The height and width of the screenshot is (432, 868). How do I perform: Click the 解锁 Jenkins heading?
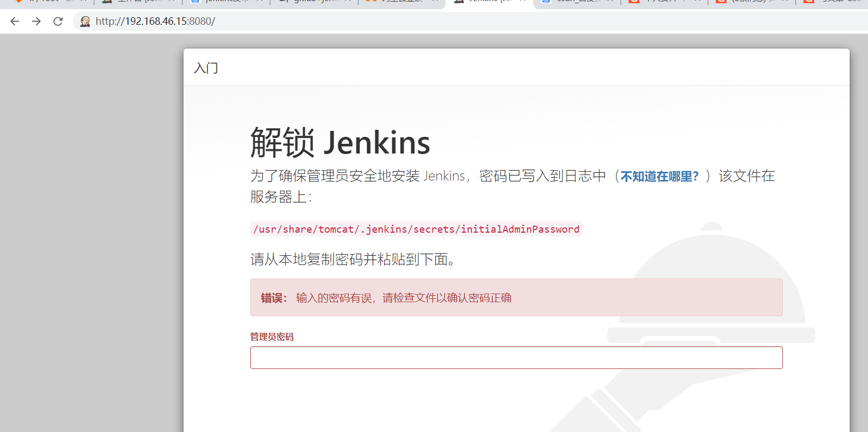click(340, 142)
